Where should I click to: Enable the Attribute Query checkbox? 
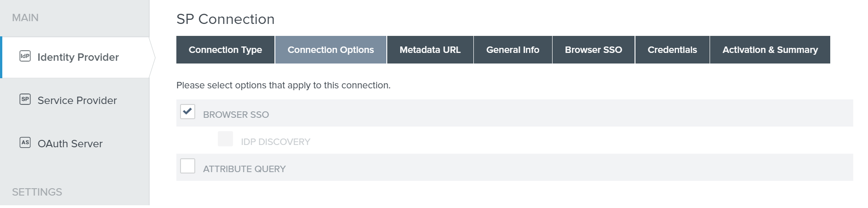pyautogui.click(x=187, y=166)
